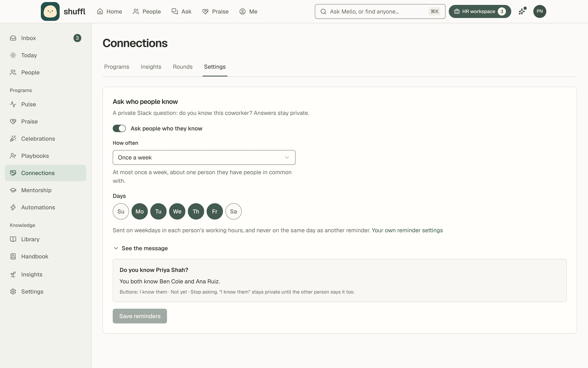Open People in the top navigation
Viewport: 588px width, 368px height.
tap(147, 11)
